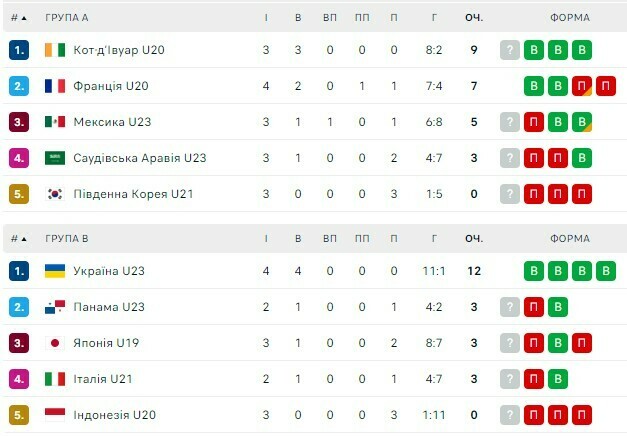Click the Indonesia U20 flag icon
The height and width of the screenshot is (436, 627).
point(54,415)
